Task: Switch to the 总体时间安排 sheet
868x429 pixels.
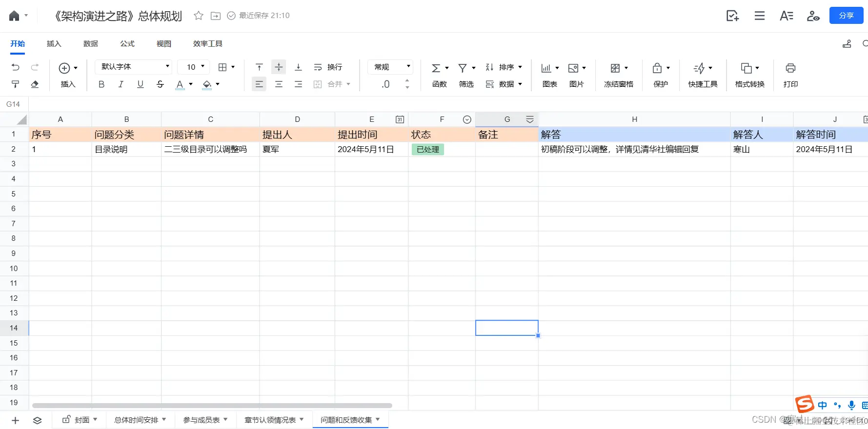Action: coord(136,420)
